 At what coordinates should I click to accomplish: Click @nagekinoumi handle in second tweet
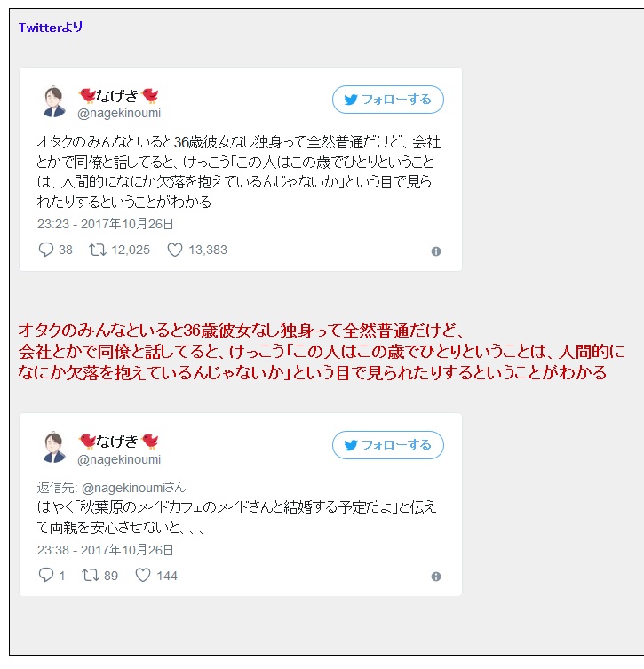pos(119,459)
